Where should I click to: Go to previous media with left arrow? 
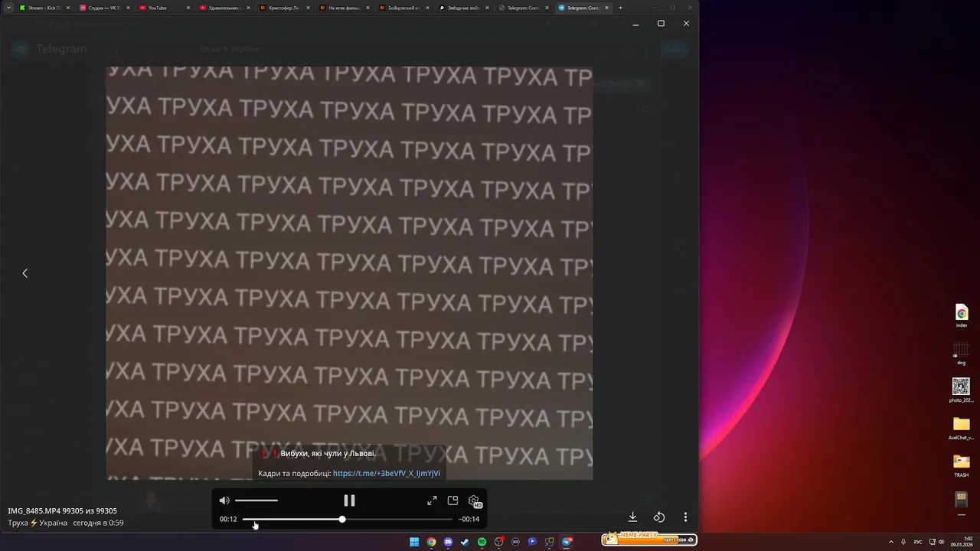pos(24,273)
